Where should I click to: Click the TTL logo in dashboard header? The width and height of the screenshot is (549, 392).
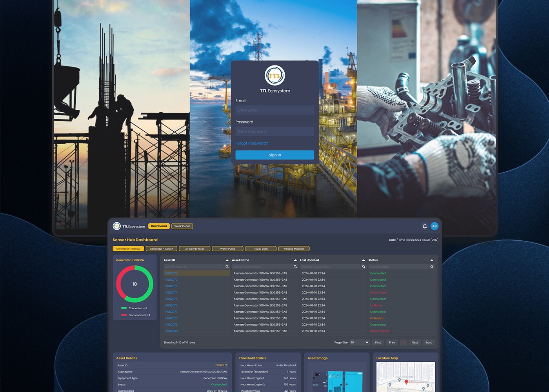[116, 226]
